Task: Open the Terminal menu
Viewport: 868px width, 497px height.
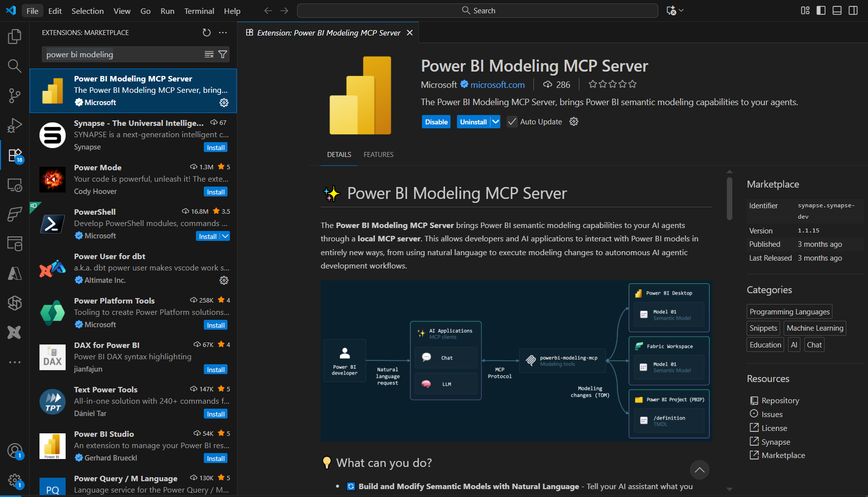Action: (x=199, y=11)
